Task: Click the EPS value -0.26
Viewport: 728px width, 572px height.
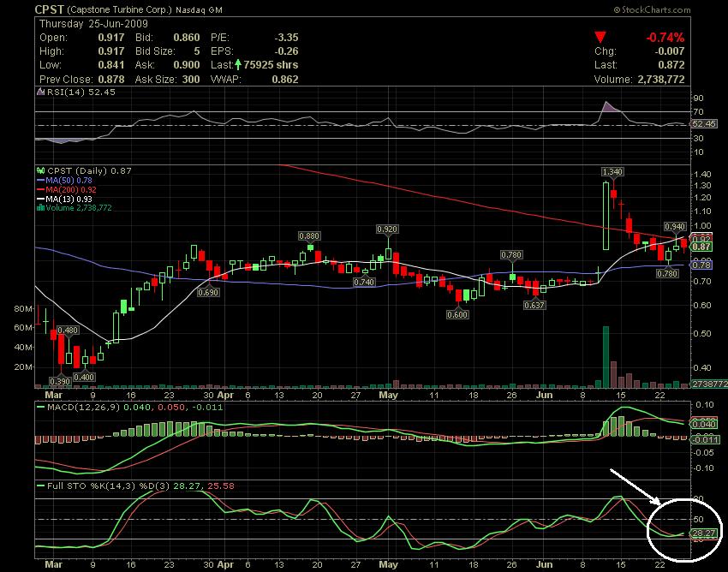Action: [x=286, y=51]
